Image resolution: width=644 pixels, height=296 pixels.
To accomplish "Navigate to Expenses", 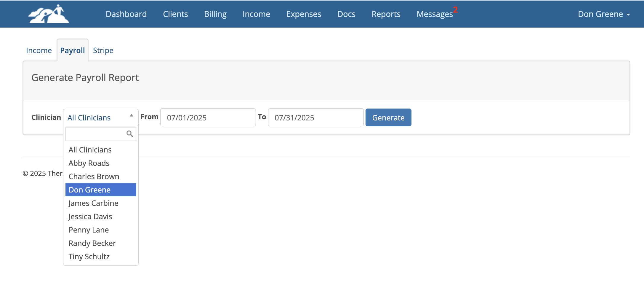I will coord(304,14).
